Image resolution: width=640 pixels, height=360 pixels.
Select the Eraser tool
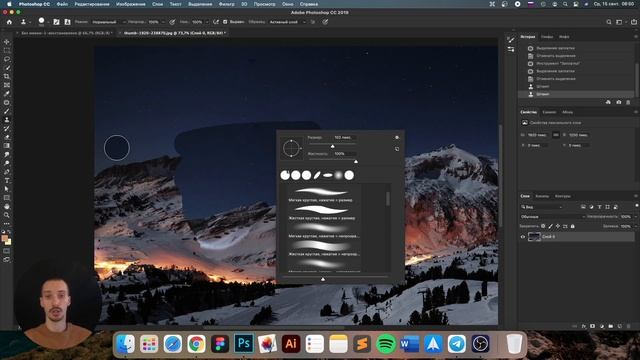[7, 137]
